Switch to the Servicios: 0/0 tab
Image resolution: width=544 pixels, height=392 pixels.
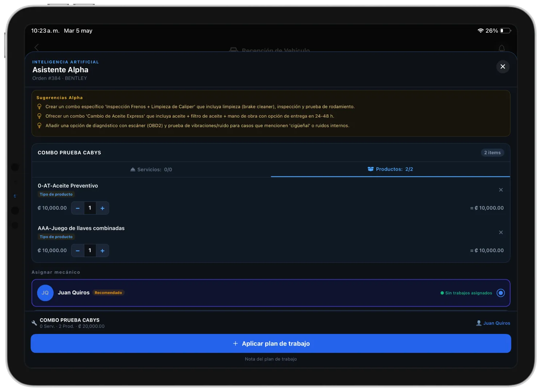[x=151, y=170]
